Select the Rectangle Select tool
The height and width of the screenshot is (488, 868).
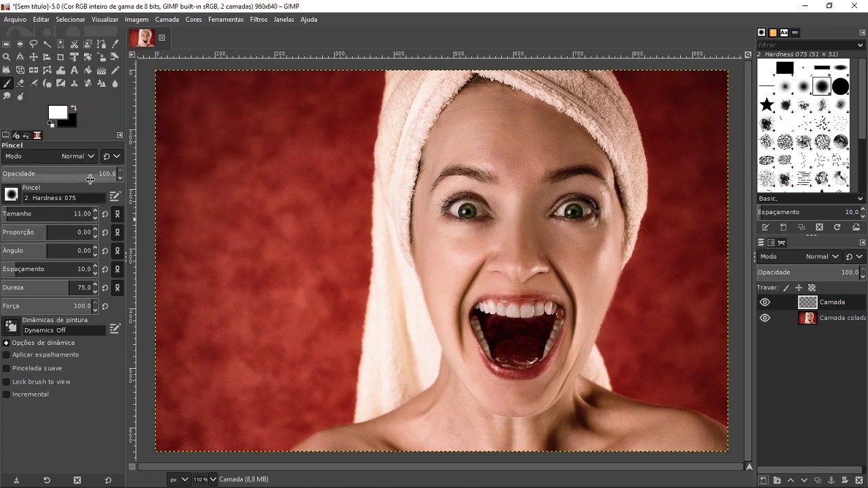(x=6, y=44)
